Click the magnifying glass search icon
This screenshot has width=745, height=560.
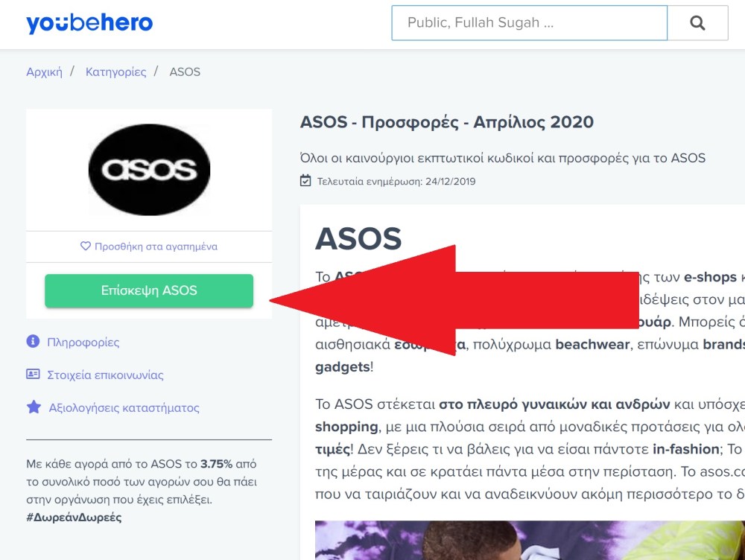tap(697, 23)
